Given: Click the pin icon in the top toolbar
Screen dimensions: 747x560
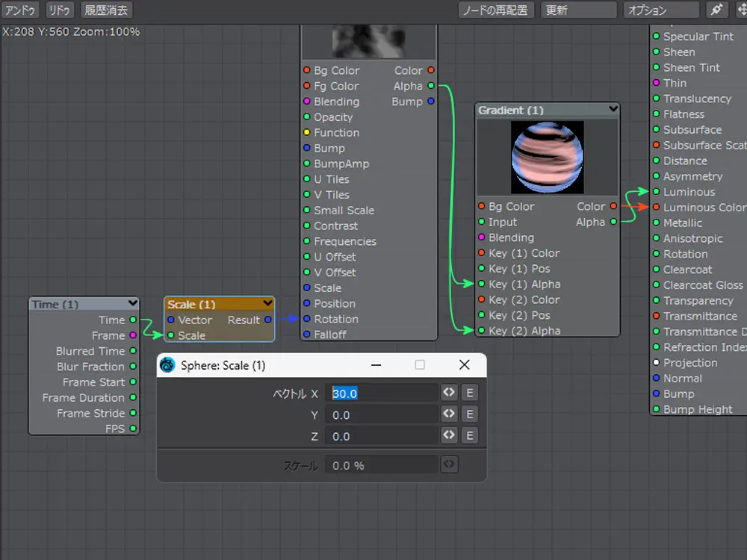Looking at the screenshot, I should pyautogui.click(x=716, y=10).
